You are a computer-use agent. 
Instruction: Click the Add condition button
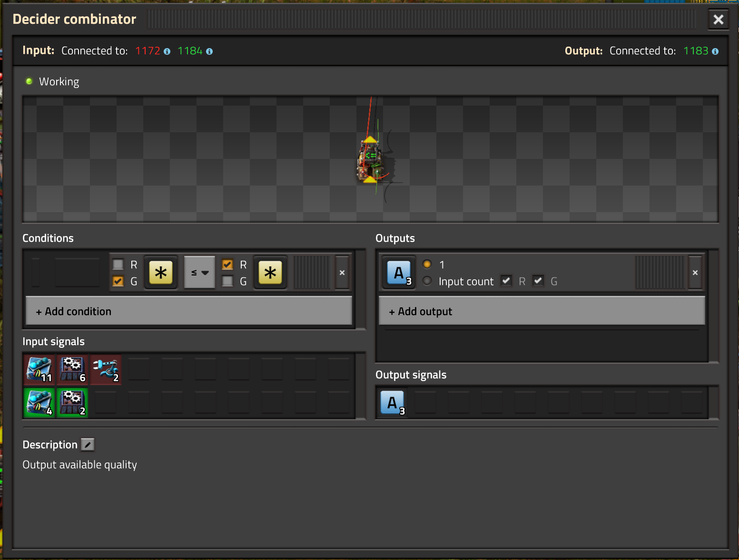tap(189, 311)
